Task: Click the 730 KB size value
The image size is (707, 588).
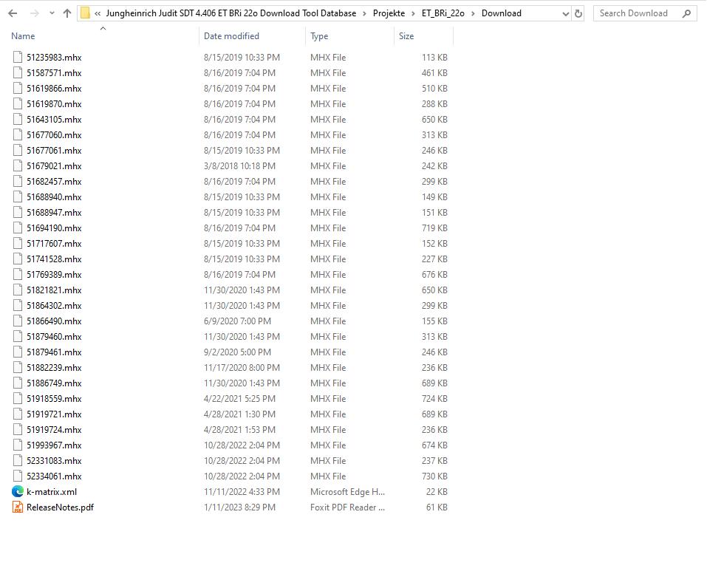Action: (x=434, y=476)
